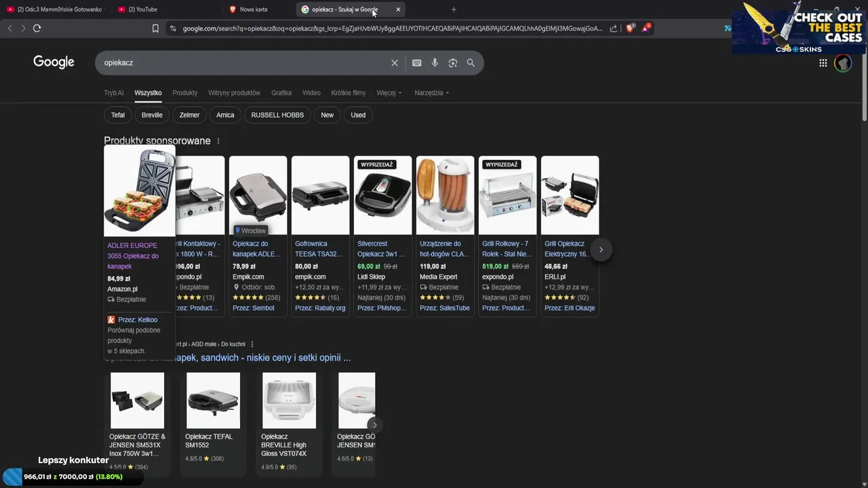Open the three-dot menu beside AGD małe result
The image size is (868, 488).
click(252, 344)
